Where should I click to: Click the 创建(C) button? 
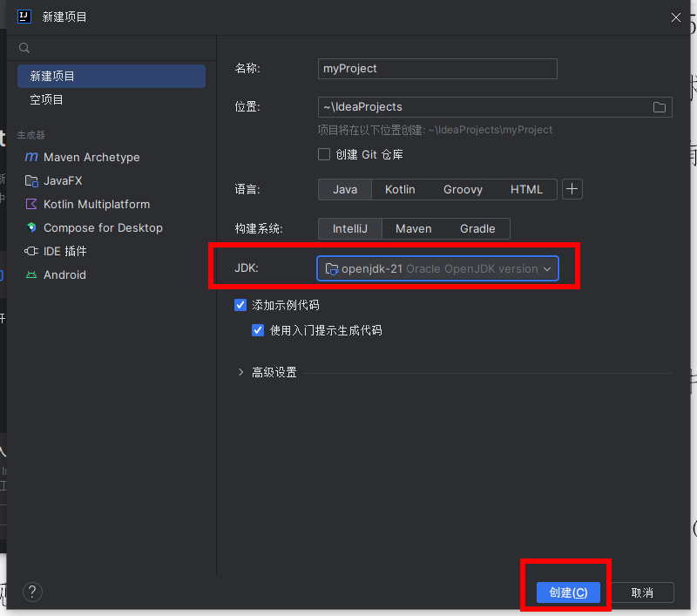click(568, 592)
